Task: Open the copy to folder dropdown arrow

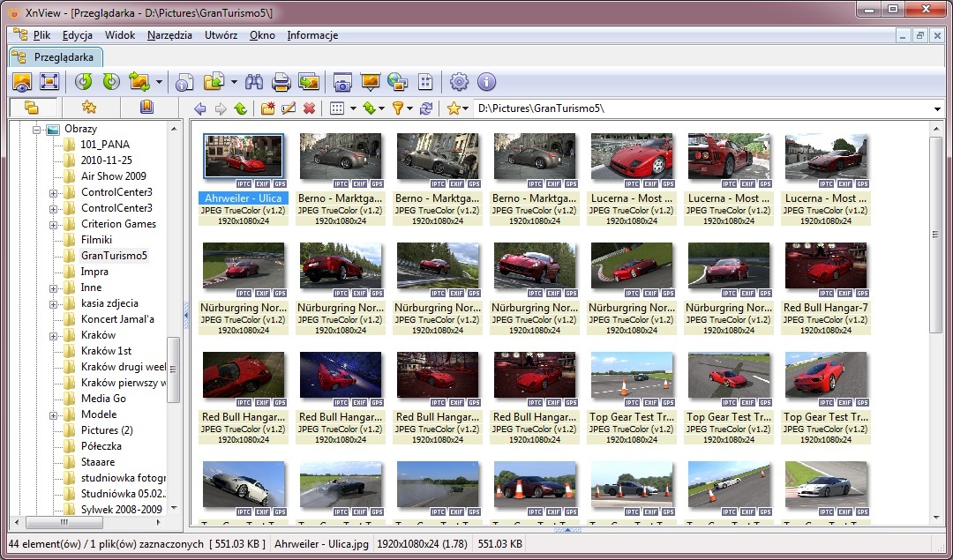Action: (x=234, y=82)
